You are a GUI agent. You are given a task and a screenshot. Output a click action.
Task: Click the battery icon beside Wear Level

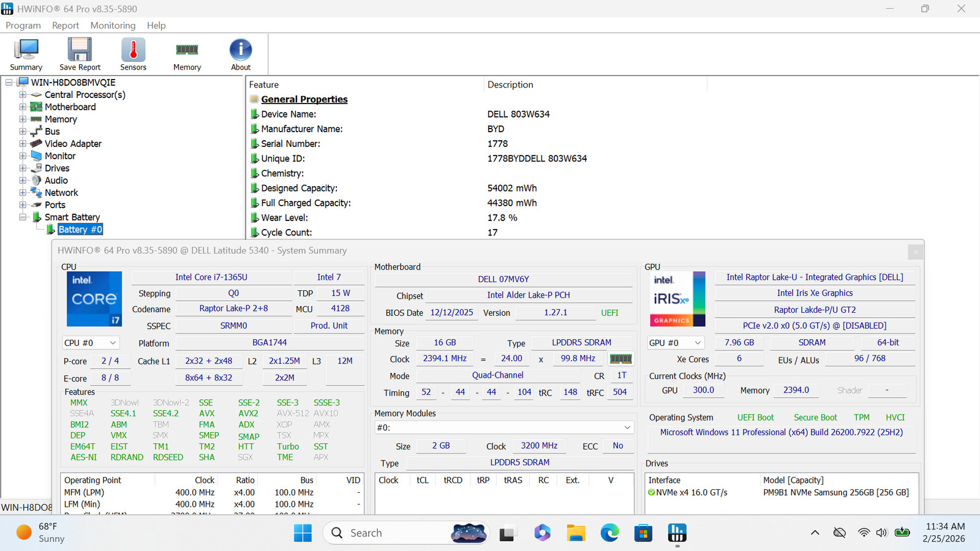point(254,218)
